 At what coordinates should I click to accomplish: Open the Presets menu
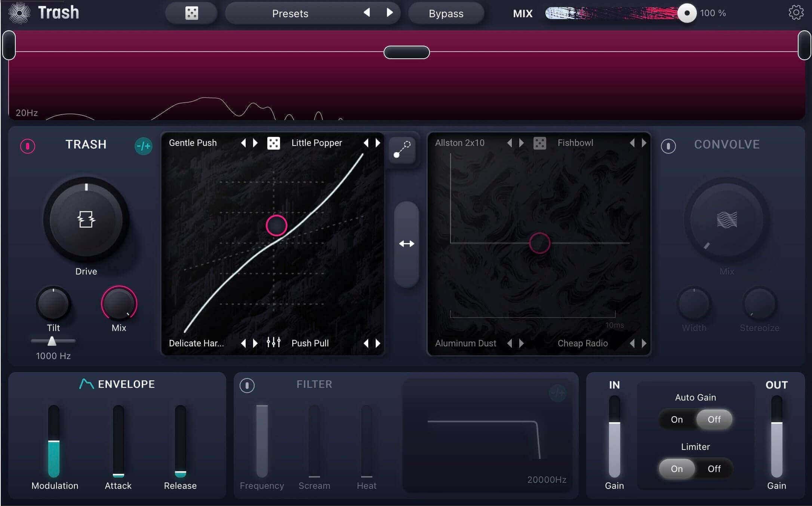click(290, 13)
